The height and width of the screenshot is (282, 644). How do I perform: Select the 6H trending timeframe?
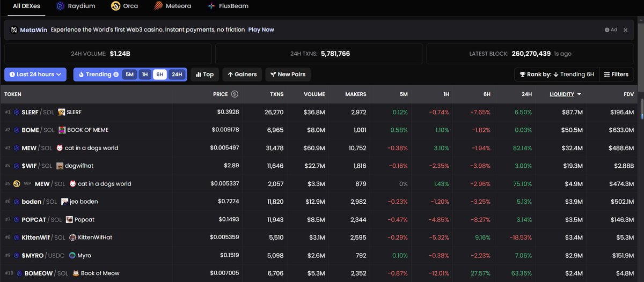click(x=159, y=75)
